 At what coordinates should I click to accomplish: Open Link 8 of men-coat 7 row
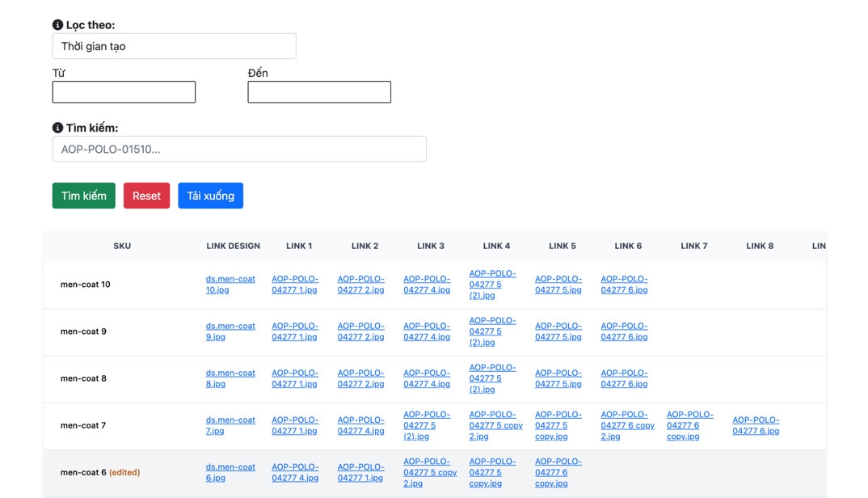tap(756, 425)
